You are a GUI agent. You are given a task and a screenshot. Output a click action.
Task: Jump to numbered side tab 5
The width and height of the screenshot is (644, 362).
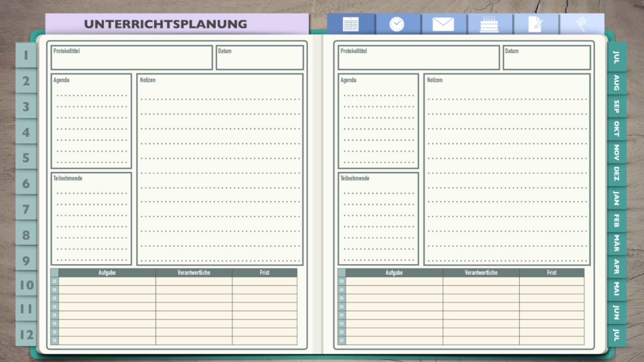[x=26, y=158]
